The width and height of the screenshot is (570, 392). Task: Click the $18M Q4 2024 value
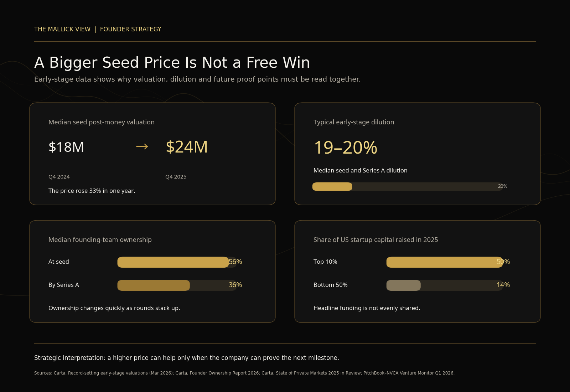click(66, 147)
